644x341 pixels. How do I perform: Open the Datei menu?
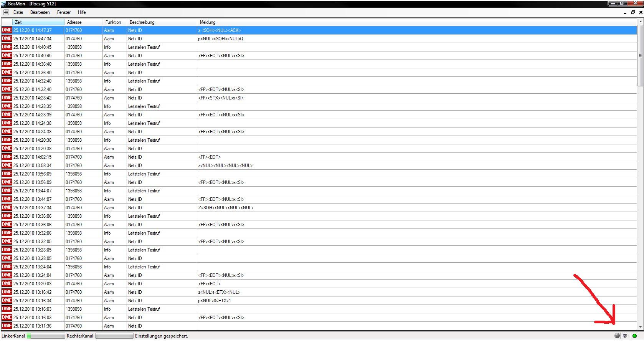18,12
